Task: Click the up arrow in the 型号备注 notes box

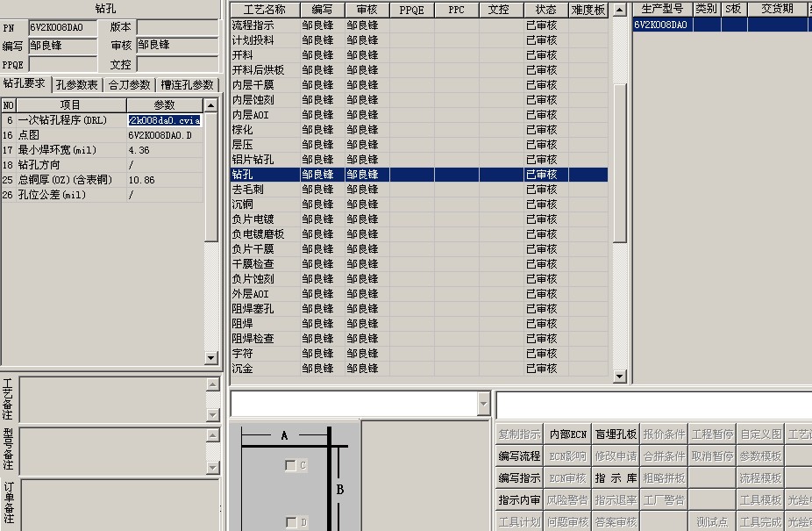Action: 213,435
